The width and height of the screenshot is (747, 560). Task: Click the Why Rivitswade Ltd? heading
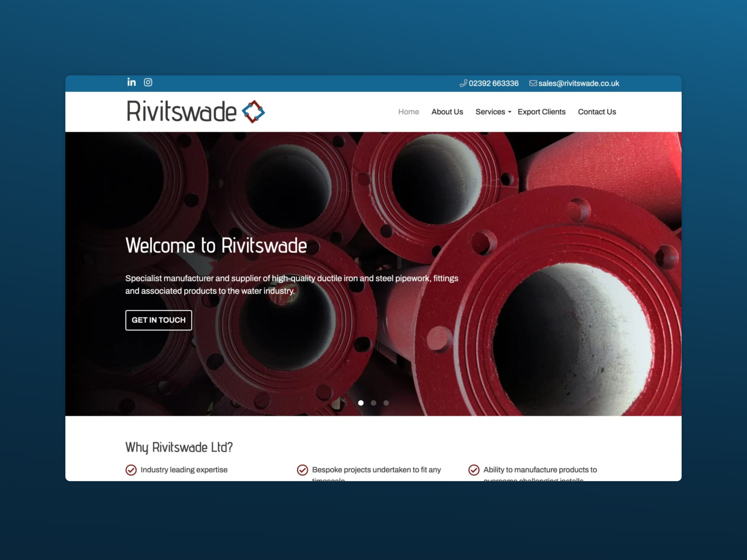pos(179,447)
